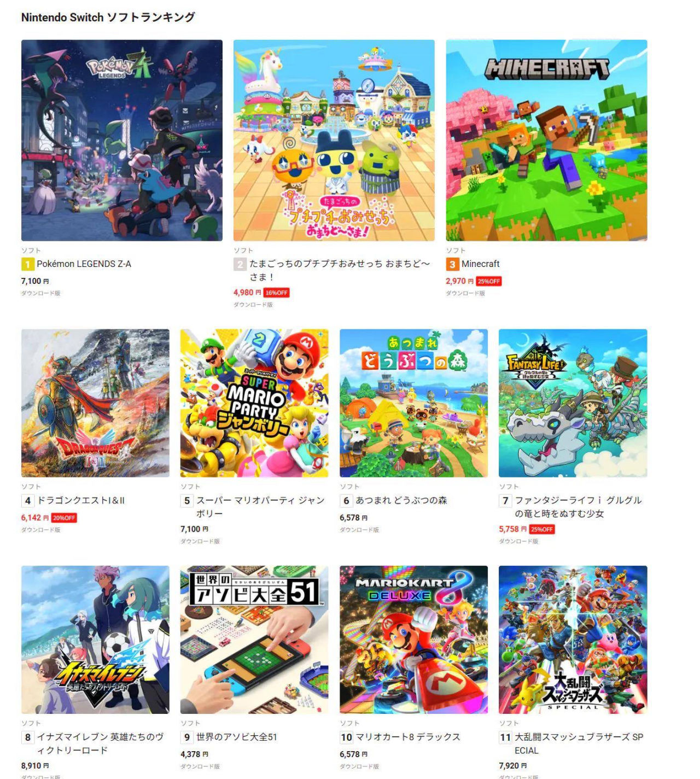Image resolution: width=700 pixels, height=779 pixels.
Task: Open the 世界のアソビ大全51 cover image
Action: tap(254, 640)
